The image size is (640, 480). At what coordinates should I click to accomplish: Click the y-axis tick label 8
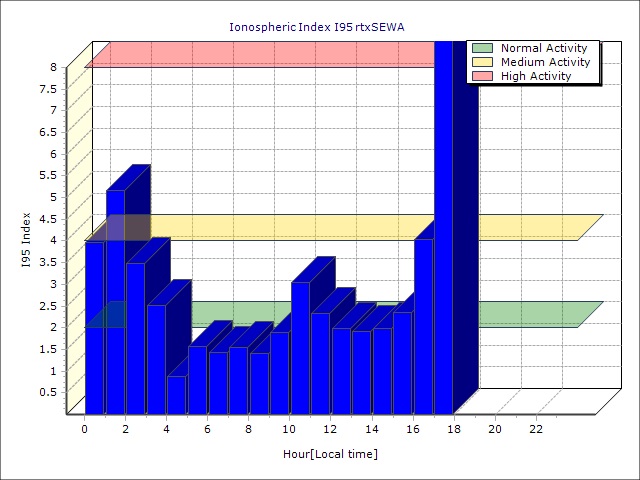click(54, 67)
